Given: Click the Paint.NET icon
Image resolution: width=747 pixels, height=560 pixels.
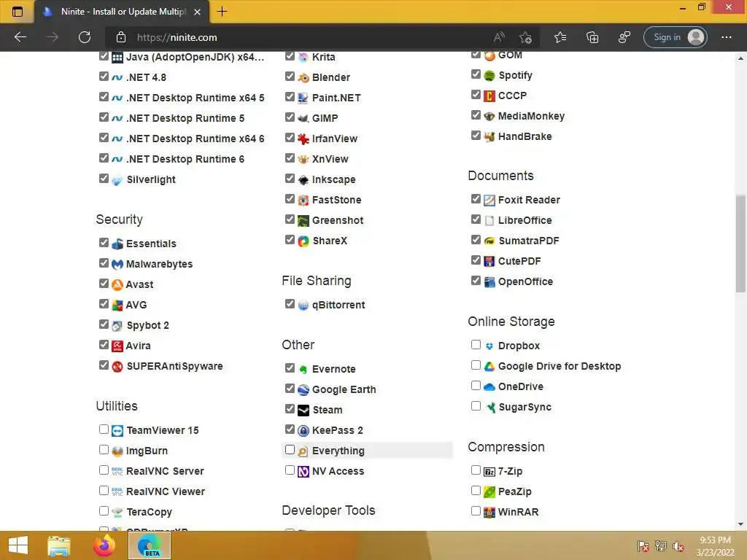Looking at the screenshot, I should point(303,98).
